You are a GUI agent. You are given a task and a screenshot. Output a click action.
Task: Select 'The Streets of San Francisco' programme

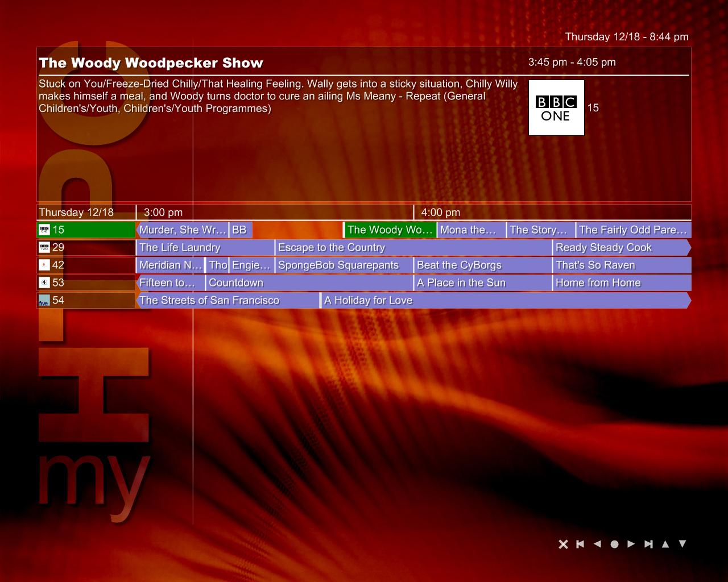[228, 301]
